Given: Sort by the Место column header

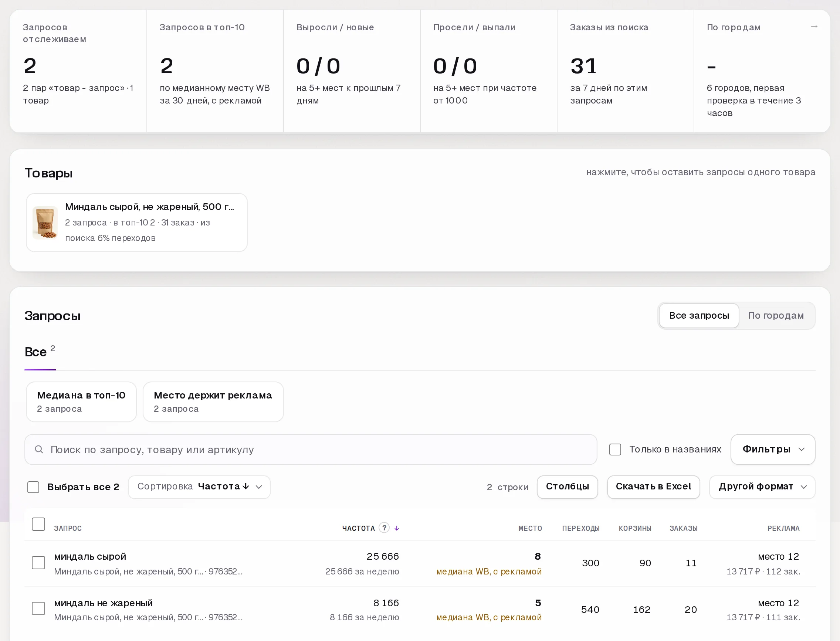Looking at the screenshot, I should (x=530, y=529).
